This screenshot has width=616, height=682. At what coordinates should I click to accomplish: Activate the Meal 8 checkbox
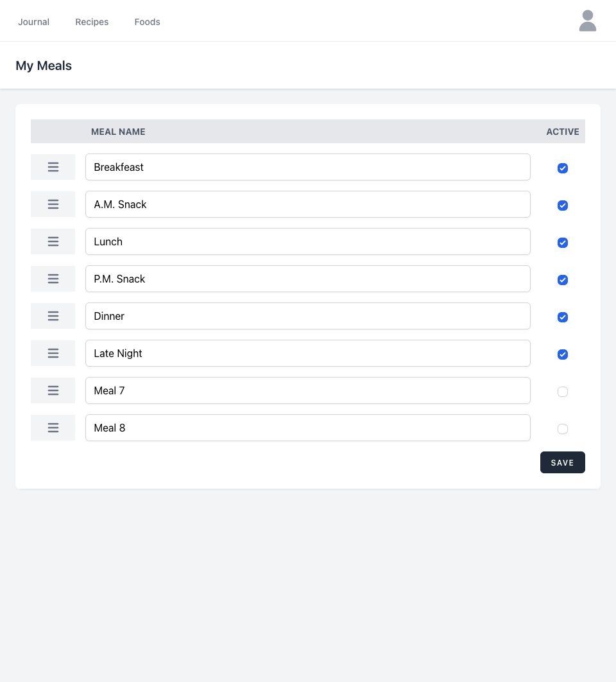[x=563, y=429]
